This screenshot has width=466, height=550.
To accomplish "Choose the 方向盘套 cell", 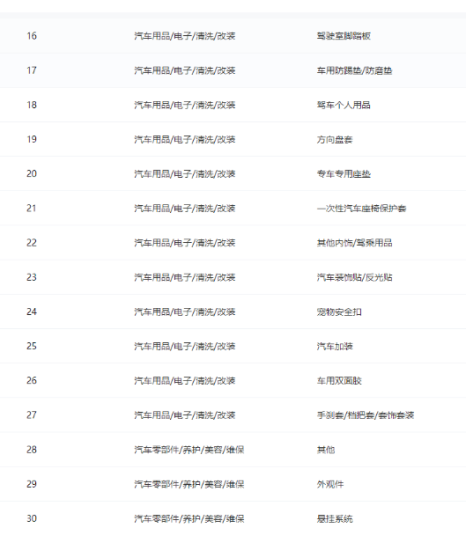I will click(335, 139).
